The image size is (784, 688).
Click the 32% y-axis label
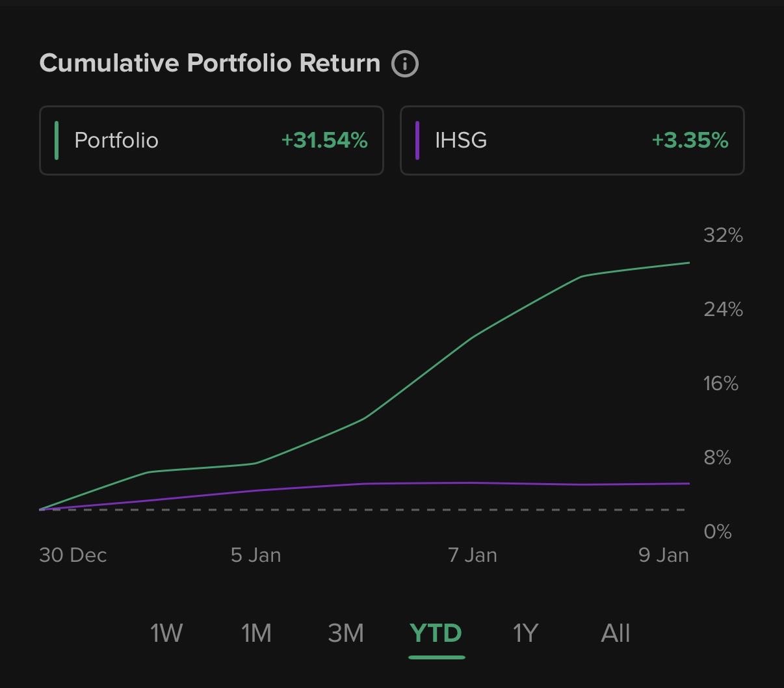pos(723,235)
